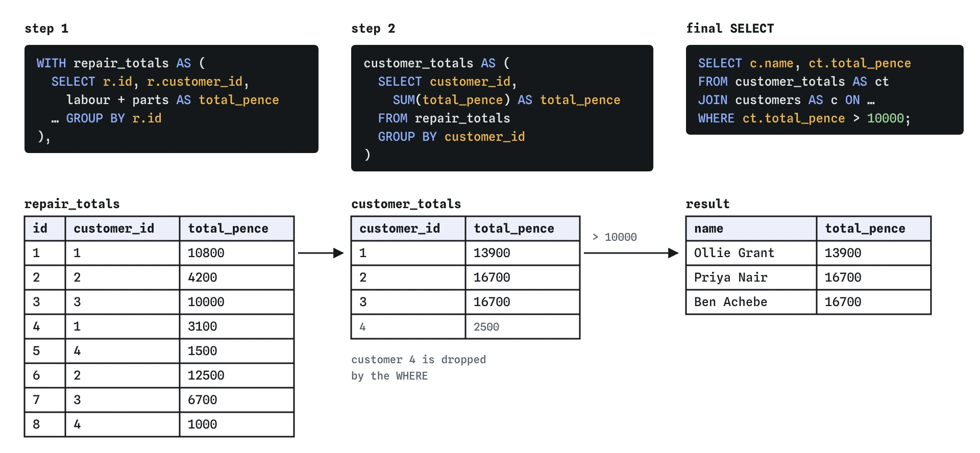Click the 12500 cell in repair_totals
This screenshot has height=453, width=980.
(237, 375)
